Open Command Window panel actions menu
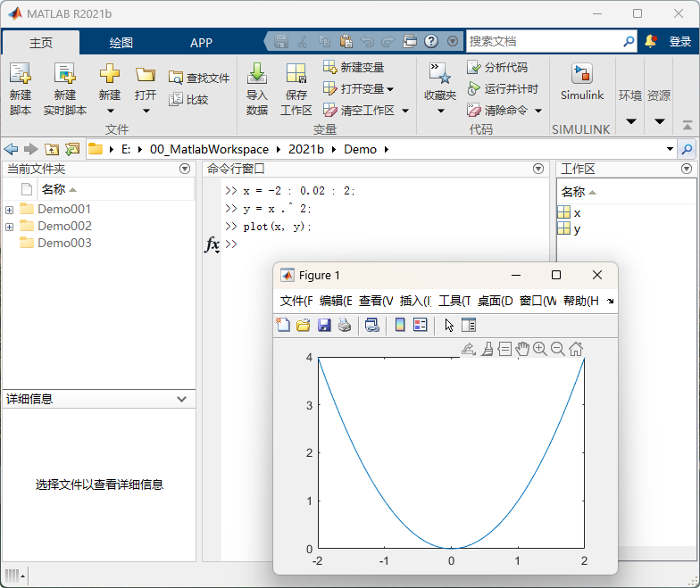The width and height of the screenshot is (700, 588). (x=538, y=169)
